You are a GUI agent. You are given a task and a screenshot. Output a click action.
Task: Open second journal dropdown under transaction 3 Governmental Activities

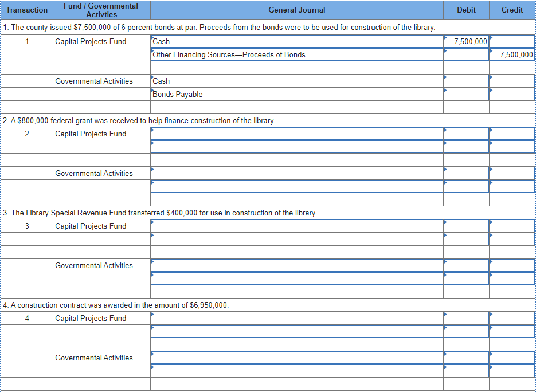click(x=297, y=279)
